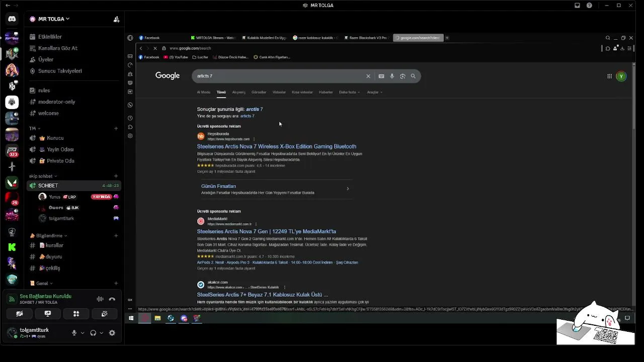The image size is (644, 362).
Task: Go back in browser navigation
Action: (141, 48)
